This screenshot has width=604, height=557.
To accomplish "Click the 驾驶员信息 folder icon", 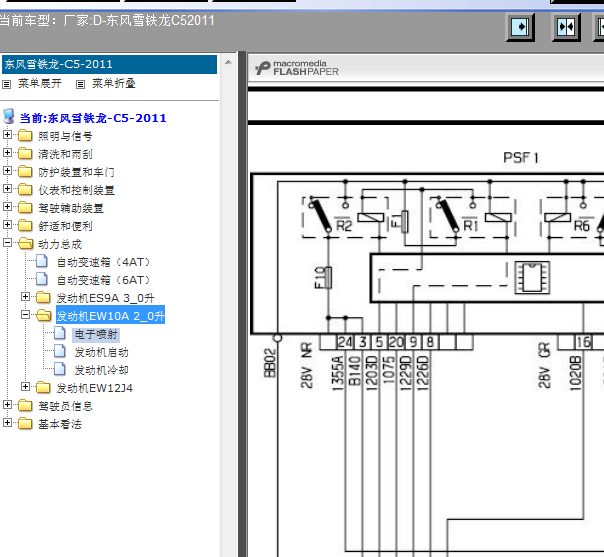I will click(25, 406).
